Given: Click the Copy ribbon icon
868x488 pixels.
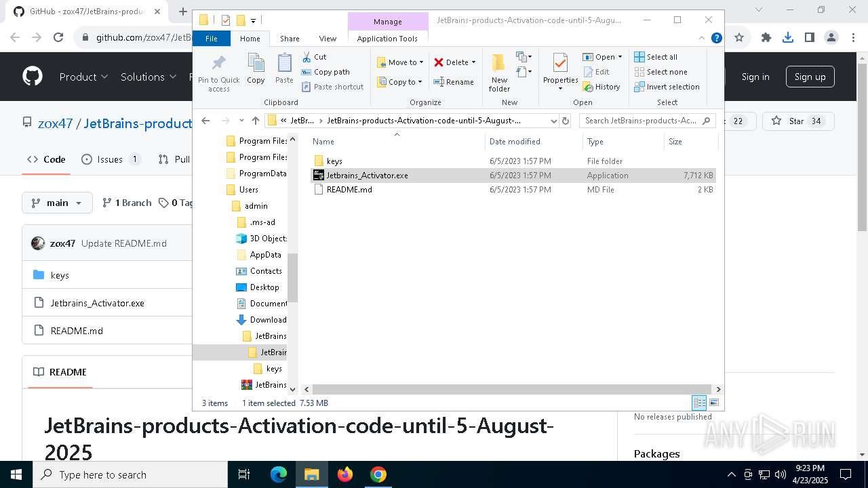Looking at the screenshot, I should [x=256, y=69].
